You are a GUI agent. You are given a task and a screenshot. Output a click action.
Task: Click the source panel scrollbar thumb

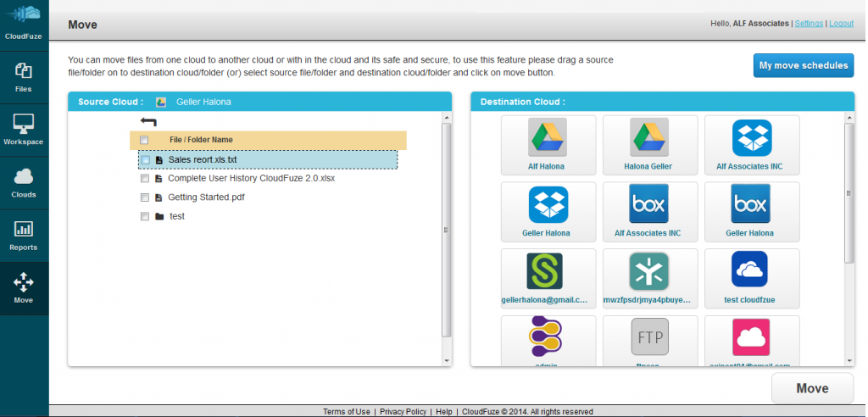coord(447,230)
